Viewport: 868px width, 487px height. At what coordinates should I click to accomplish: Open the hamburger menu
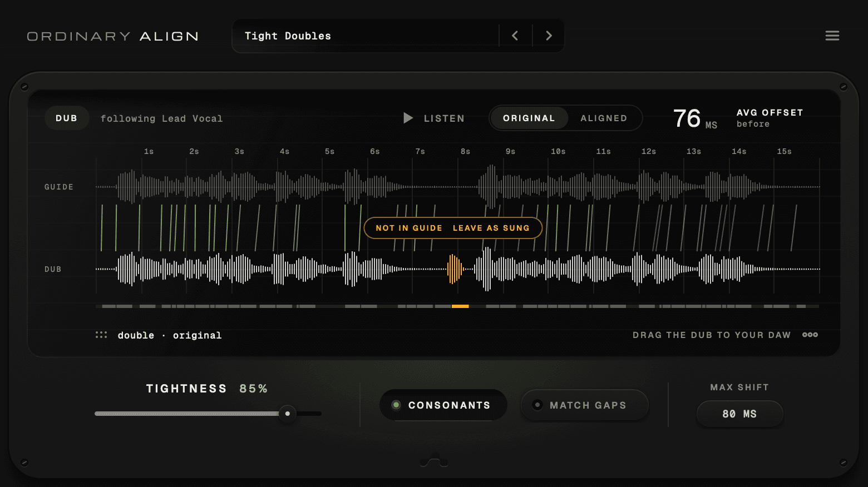[832, 36]
